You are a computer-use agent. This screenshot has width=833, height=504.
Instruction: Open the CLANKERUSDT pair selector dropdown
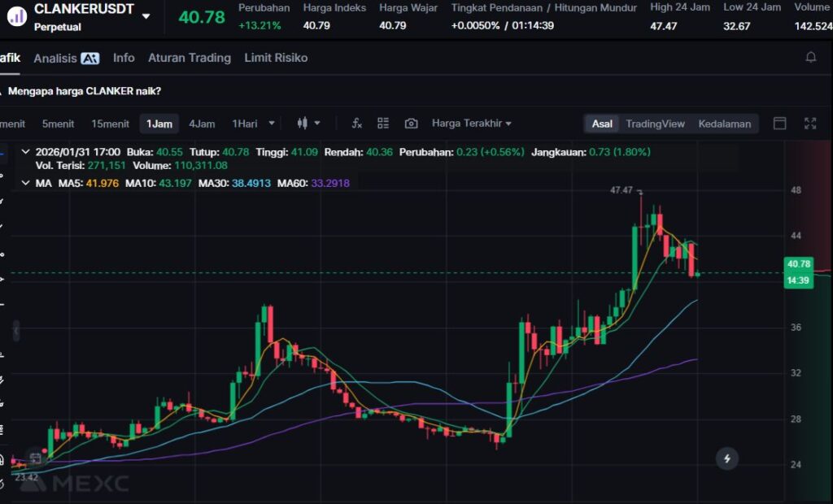pos(146,16)
